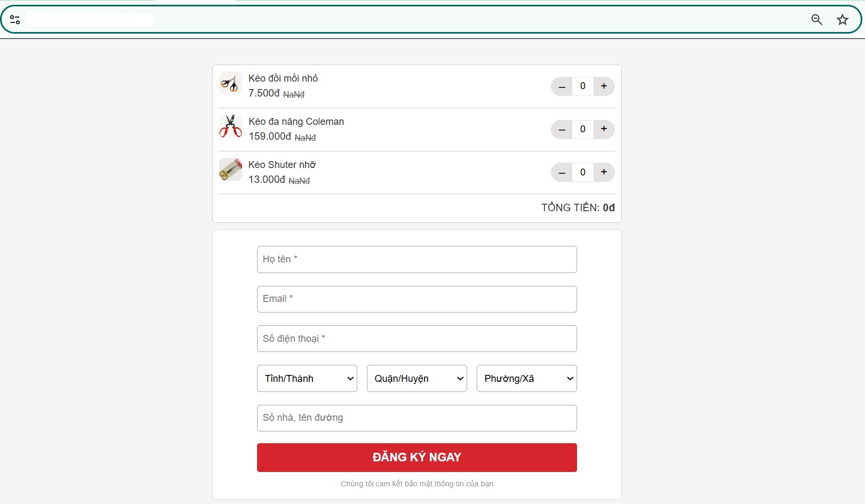Click the Số nhà, tên đường field
Image resolution: width=865 pixels, height=504 pixels.
pyautogui.click(x=417, y=418)
